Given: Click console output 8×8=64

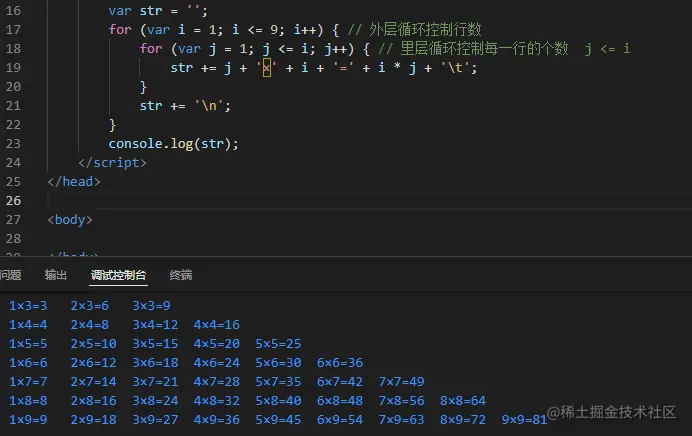Looking at the screenshot, I should [463, 401].
